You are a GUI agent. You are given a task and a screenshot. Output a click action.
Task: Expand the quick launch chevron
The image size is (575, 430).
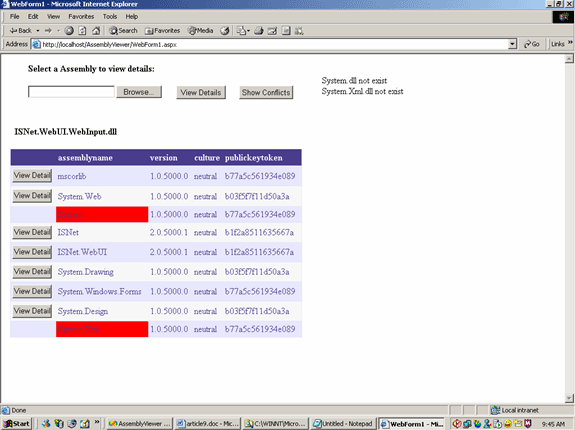pyautogui.click(x=97, y=422)
